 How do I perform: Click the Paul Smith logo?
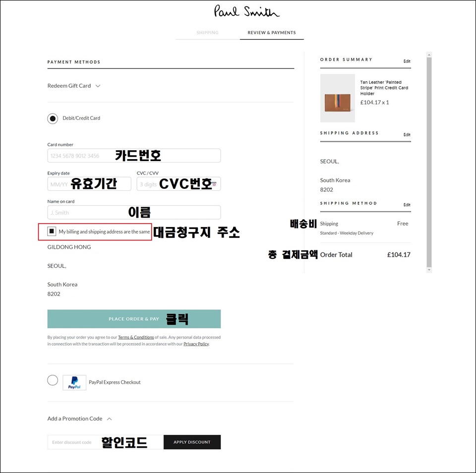click(x=246, y=11)
